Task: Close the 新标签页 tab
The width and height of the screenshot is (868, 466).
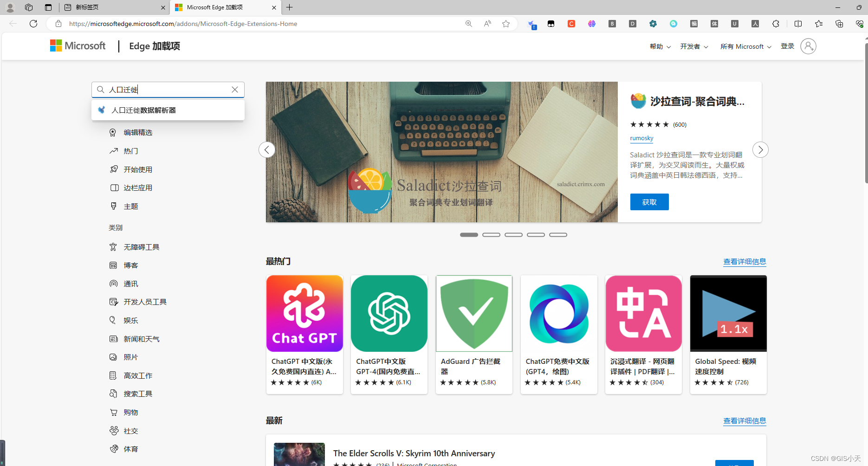Action: pyautogui.click(x=163, y=7)
